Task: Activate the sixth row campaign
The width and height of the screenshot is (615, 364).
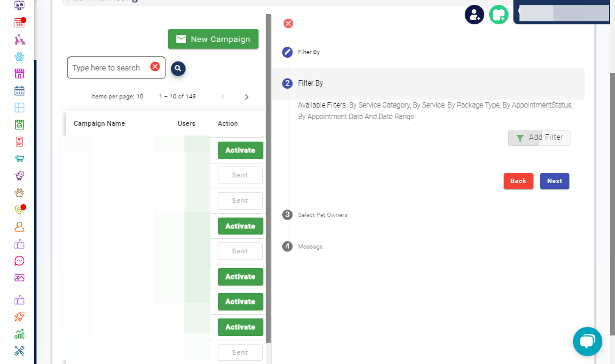Action: [240, 276]
